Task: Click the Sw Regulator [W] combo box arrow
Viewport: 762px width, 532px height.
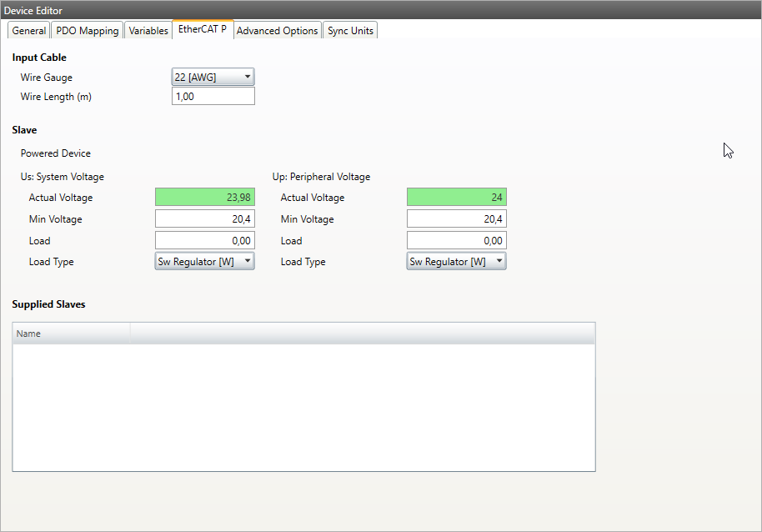Action: click(x=248, y=261)
